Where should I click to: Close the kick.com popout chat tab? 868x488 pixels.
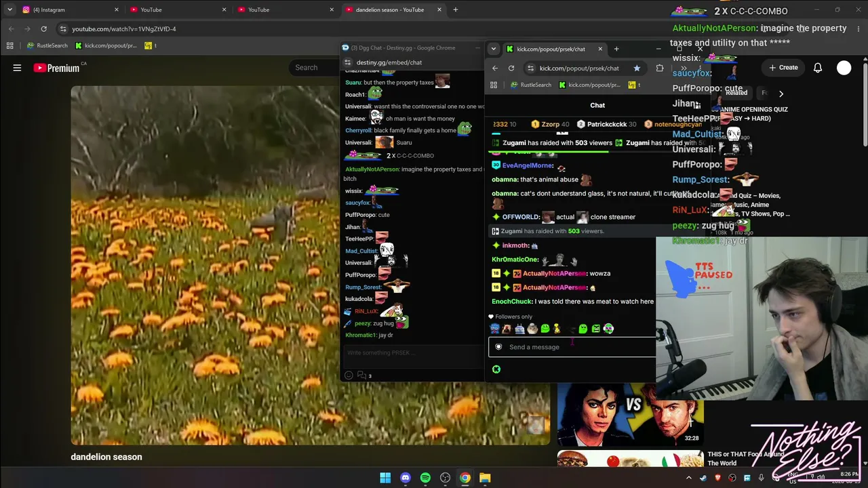point(600,49)
